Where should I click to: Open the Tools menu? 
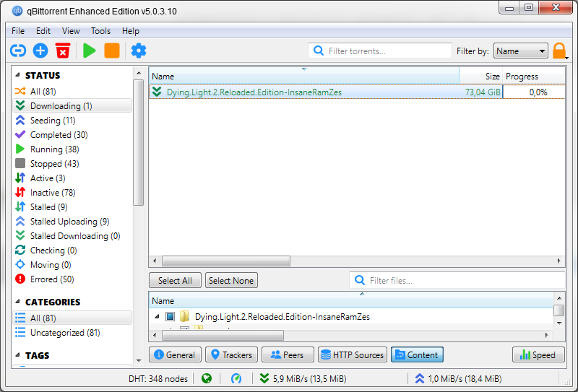(x=100, y=31)
